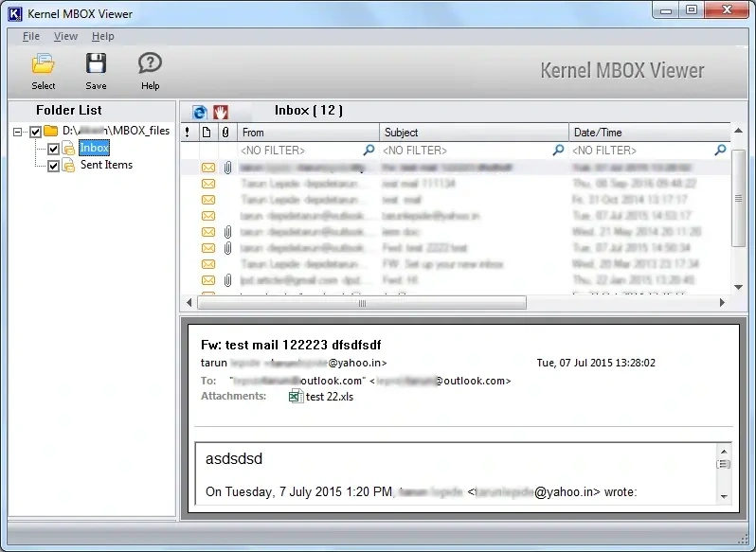
Task: Click the blue refresh icon above list
Action: click(200, 112)
